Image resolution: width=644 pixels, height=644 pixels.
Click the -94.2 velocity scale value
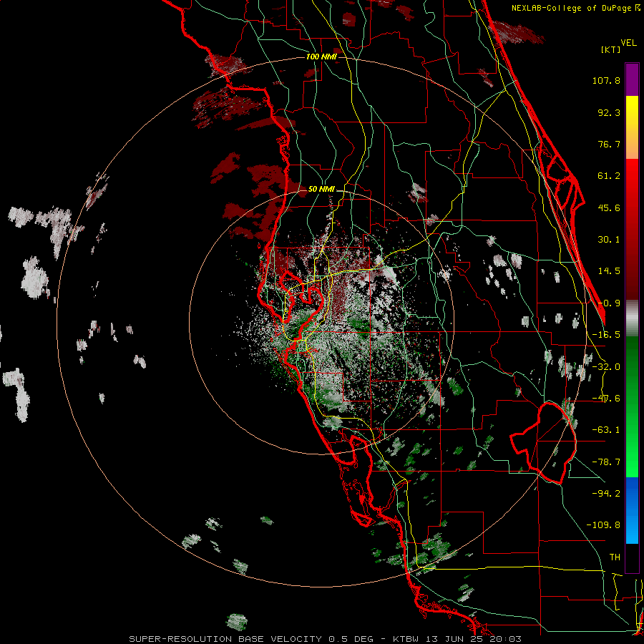click(606, 494)
